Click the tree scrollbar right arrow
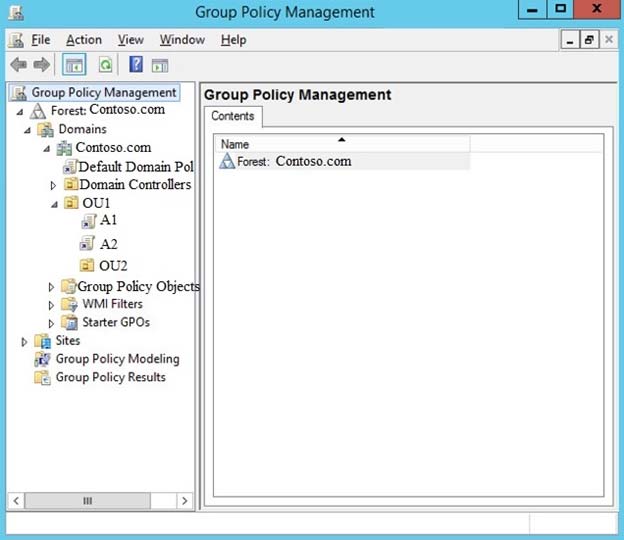624x540 pixels. [185, 501]
